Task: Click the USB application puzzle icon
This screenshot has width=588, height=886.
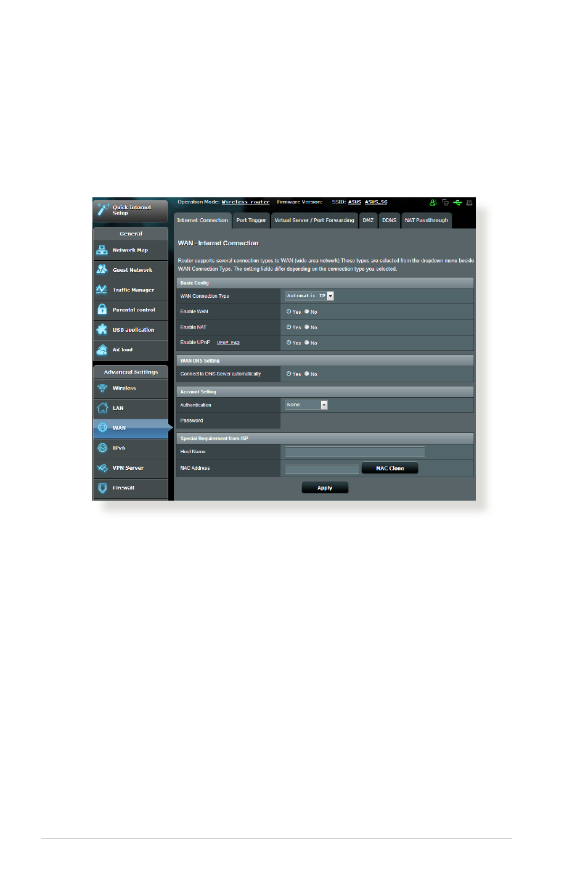Action: (102, 329)
